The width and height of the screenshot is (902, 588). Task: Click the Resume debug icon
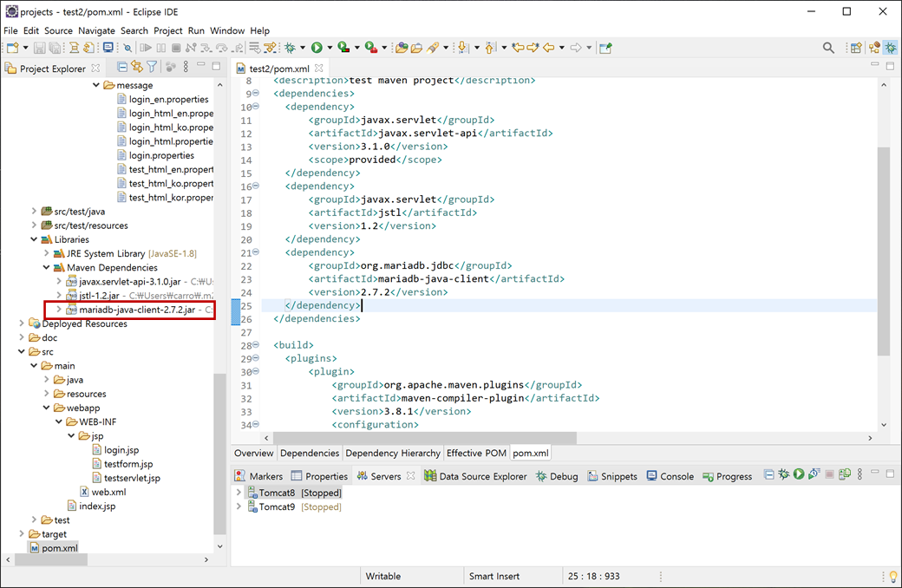pos(146,48)
